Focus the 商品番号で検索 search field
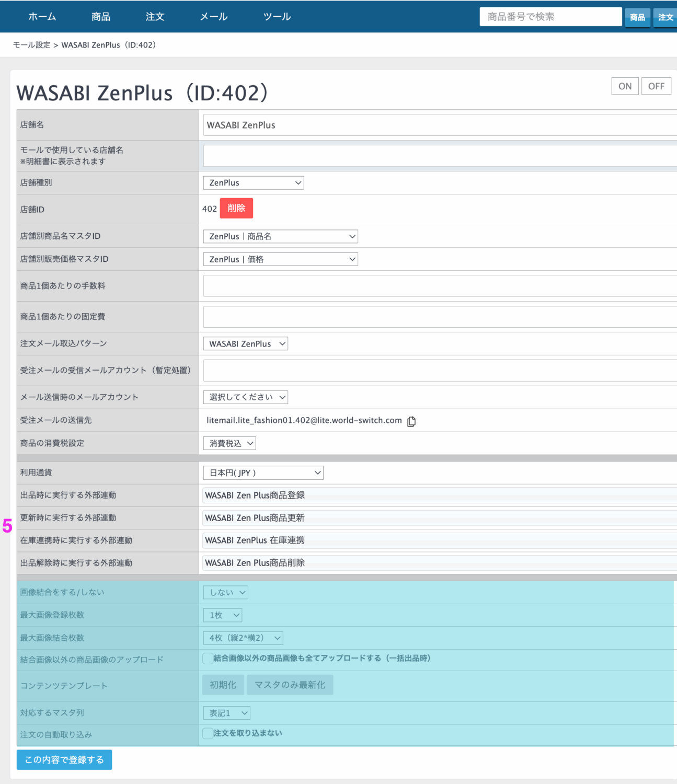677x784 pixels. click(x=551, y=17)
